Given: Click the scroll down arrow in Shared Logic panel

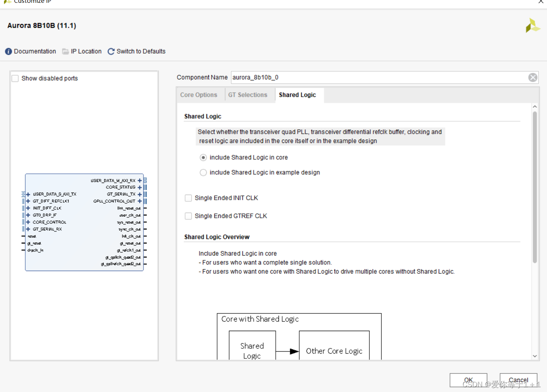Looking at the screenshot, I should 535,356.
